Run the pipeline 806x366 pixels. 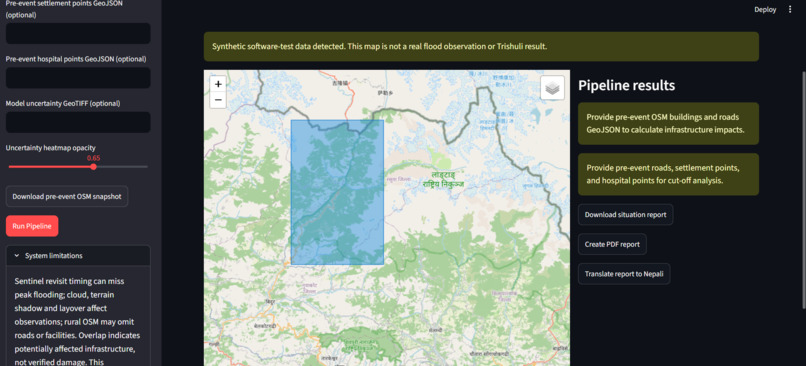point(32,226)
